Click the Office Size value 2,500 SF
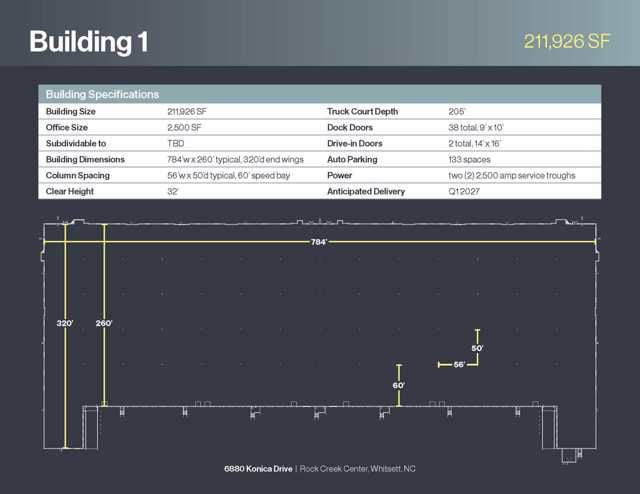This screenshot has width=640, height=494. point(187,127)
